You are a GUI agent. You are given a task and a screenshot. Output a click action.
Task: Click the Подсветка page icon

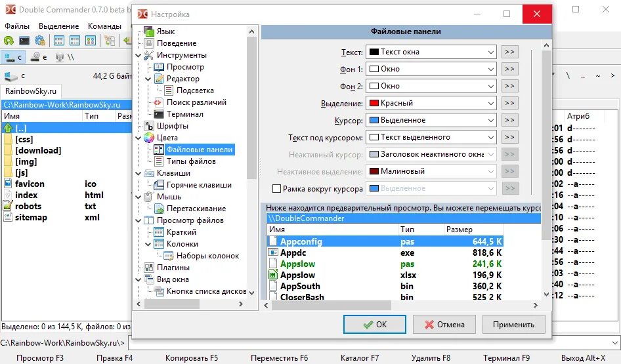tap(169, 91)
